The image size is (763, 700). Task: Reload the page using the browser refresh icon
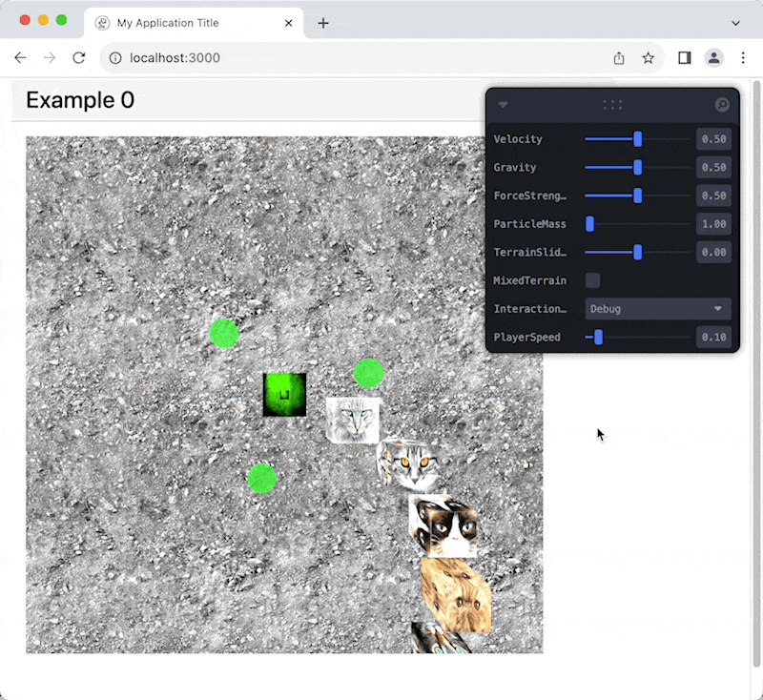[x=79, y=58]
